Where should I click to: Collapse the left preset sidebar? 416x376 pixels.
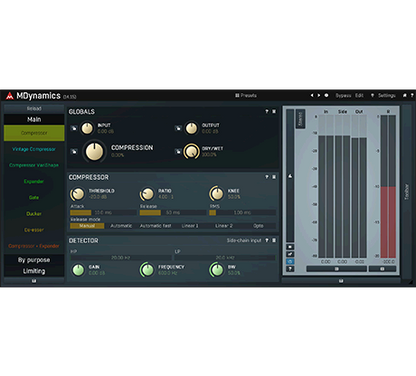[x=34, y=281]
